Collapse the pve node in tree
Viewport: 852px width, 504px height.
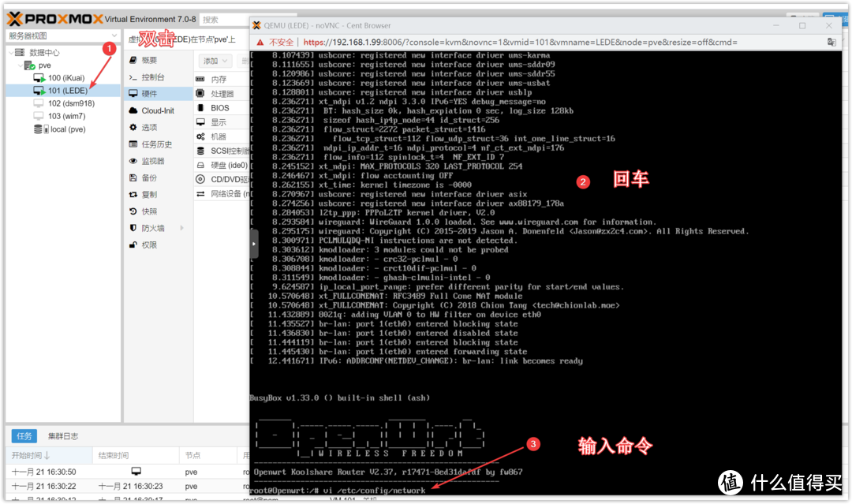click(20, 65)
